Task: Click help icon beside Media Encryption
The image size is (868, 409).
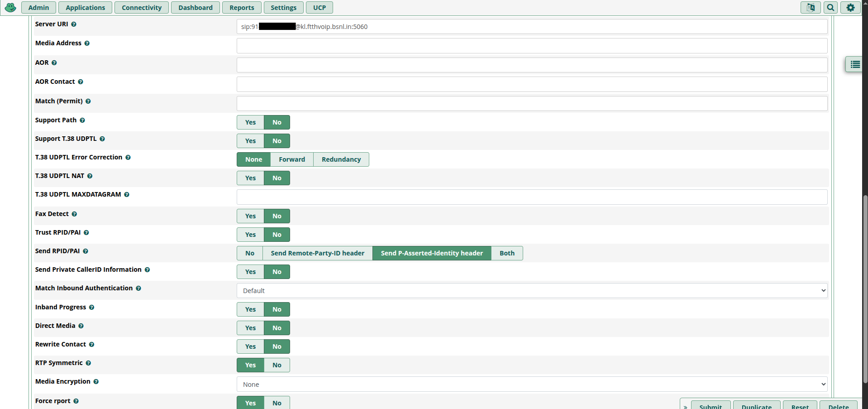Action: pyautogui.click(x=96, y=382)
